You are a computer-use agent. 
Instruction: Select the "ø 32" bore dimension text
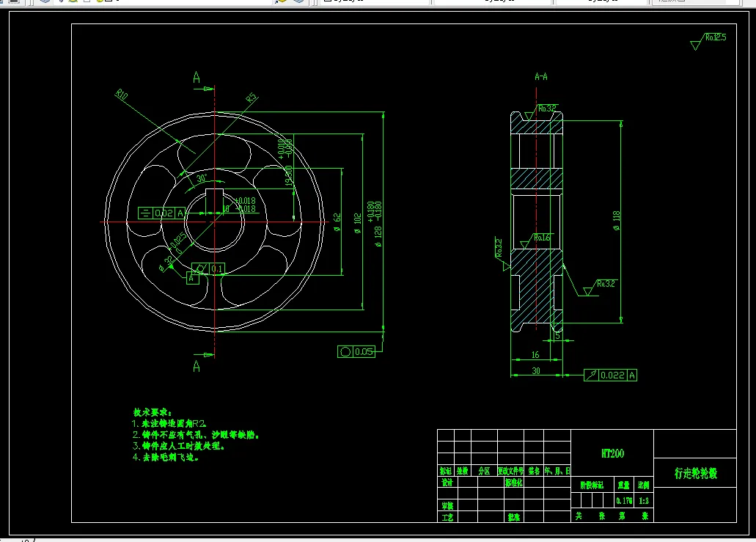(x=166, y=264)
